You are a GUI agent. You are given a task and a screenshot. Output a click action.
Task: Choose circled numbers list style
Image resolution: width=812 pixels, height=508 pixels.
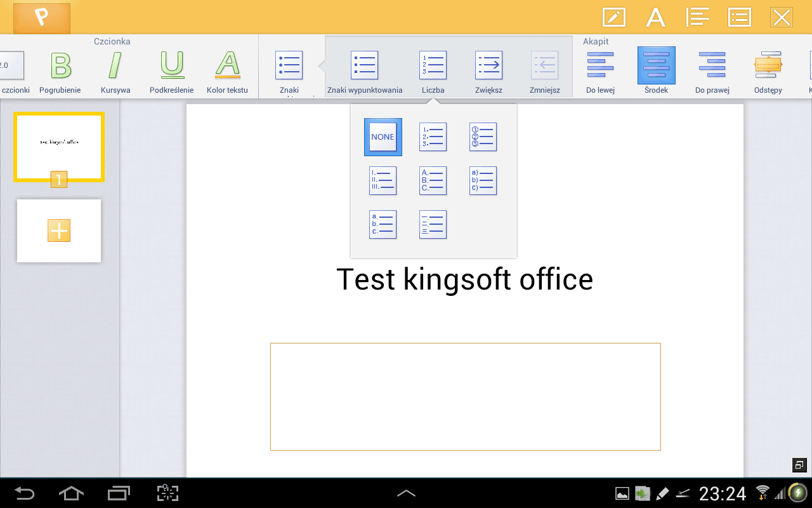pos(483,137)
